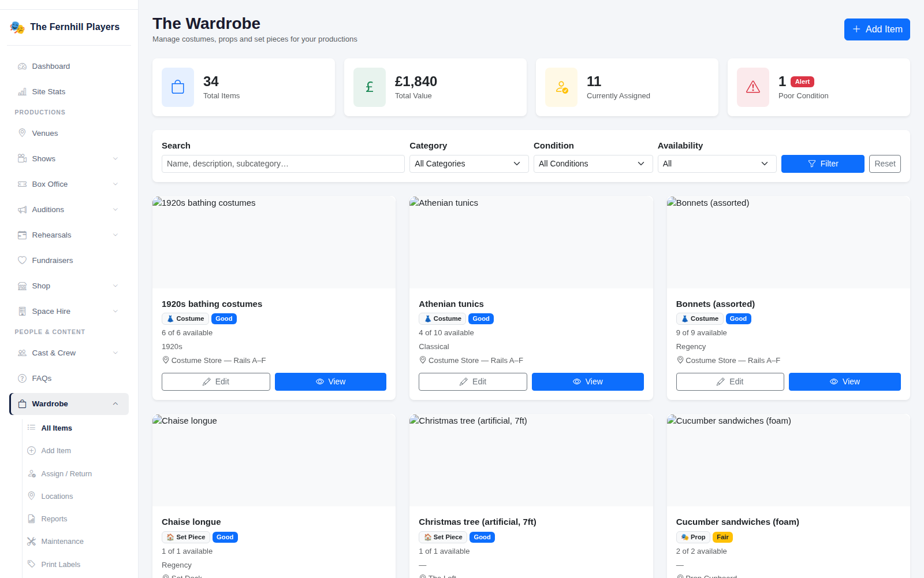The image size is (924, 578).
Task: Click the Print Labels tag icon
Action: coord(31,564)
